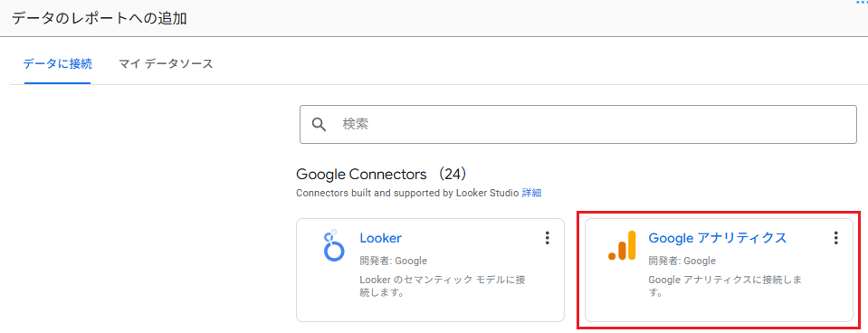Click the Looker connector title text
The height and width of the screenshot is (333, 868).
coord(380,238)
